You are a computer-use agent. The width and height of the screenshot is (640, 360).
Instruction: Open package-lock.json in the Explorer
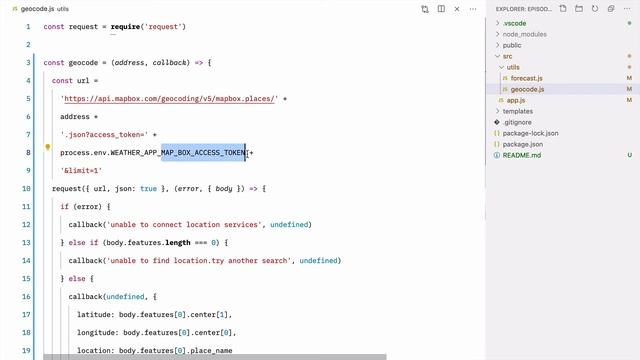coord(531,133)
